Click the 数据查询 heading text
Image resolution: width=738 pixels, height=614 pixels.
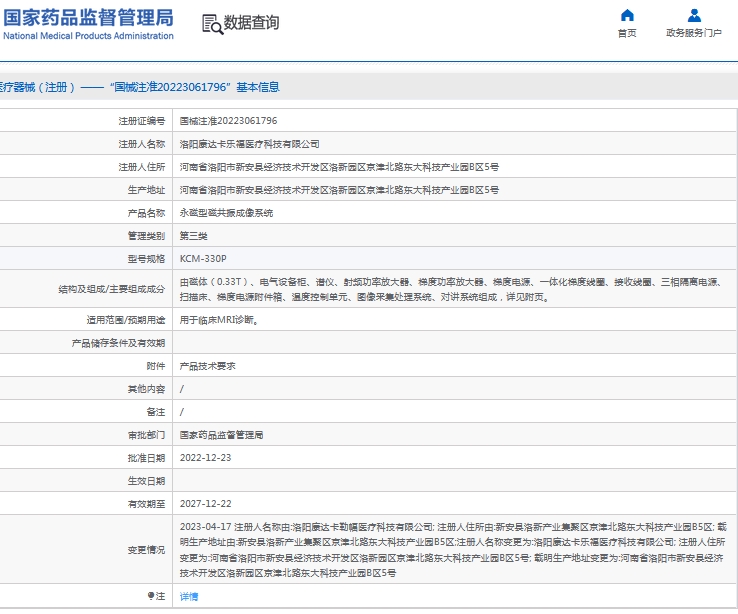click(251, 22)
